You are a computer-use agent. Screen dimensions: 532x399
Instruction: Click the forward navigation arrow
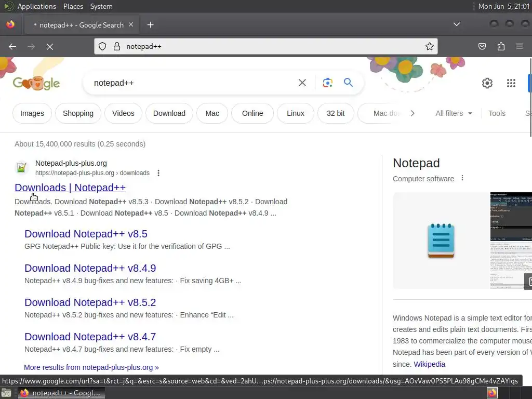[31, 46]
